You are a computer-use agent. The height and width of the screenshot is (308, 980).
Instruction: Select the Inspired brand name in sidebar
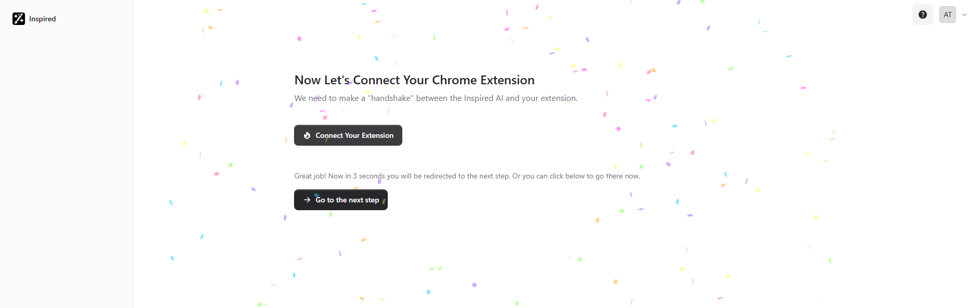click(x=42, y=19)
